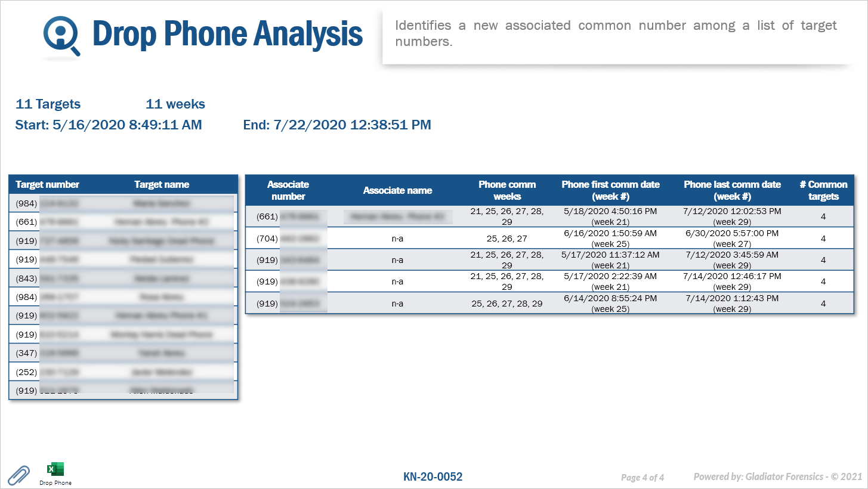Viewport: 868px width, 489px height.
Task: Click the magnifying glass person logo
Action: click(x=61, y=36)
